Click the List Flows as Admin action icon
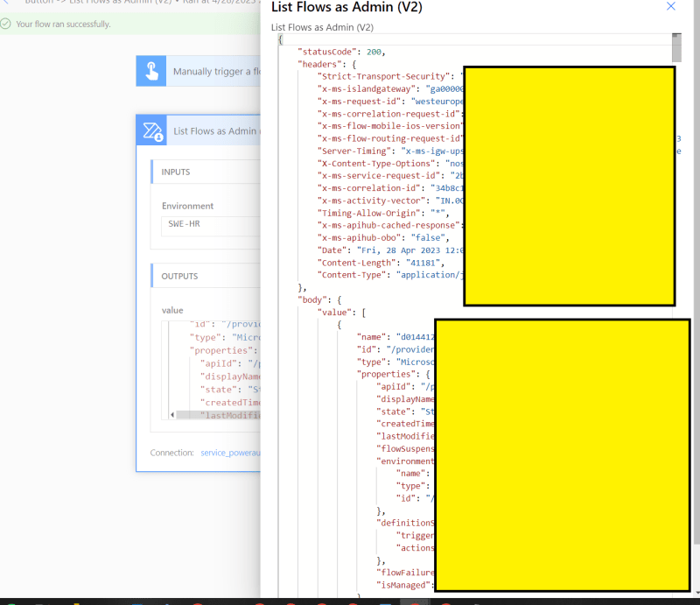This screenshot has width=700, height=605. 151,130
